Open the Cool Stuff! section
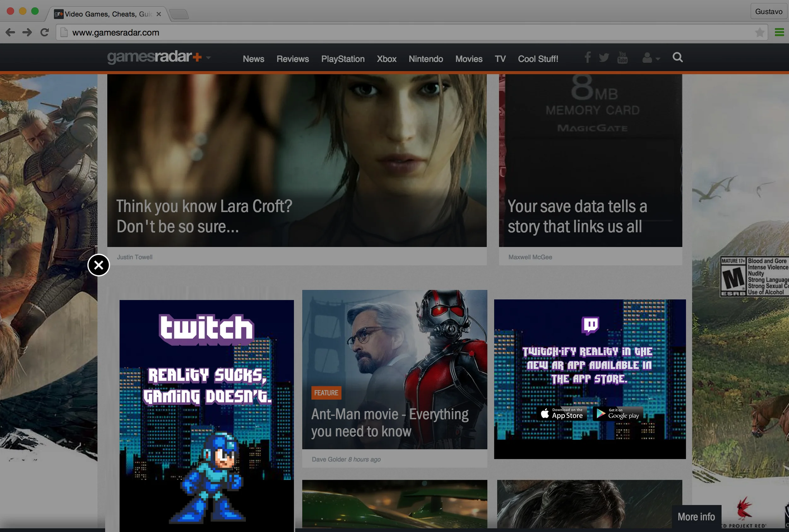This screenshot has width=789, height=532. (x=538, y=59)
